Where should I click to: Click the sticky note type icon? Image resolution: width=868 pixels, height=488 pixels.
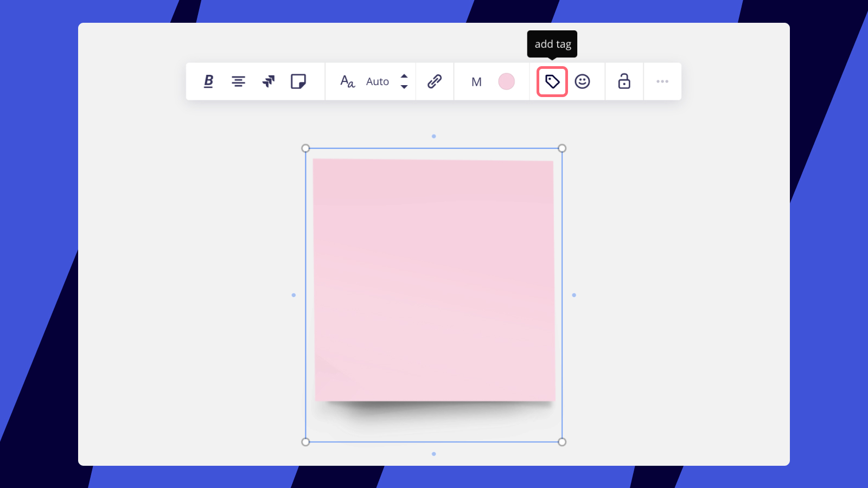(x=298, y=81)
